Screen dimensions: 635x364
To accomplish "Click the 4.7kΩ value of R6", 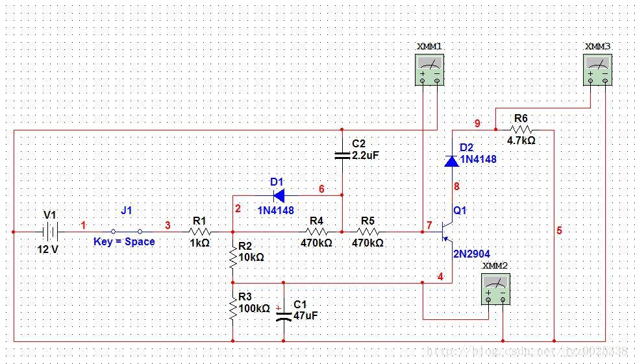I will 521,141.
